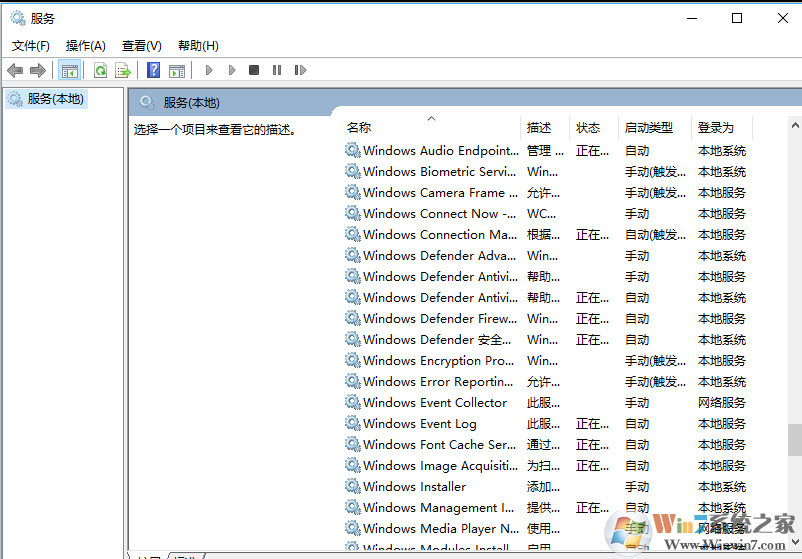Select Windows Media Player N... service
Viewport: 802px width, 559px height.
tap(545, 528)
